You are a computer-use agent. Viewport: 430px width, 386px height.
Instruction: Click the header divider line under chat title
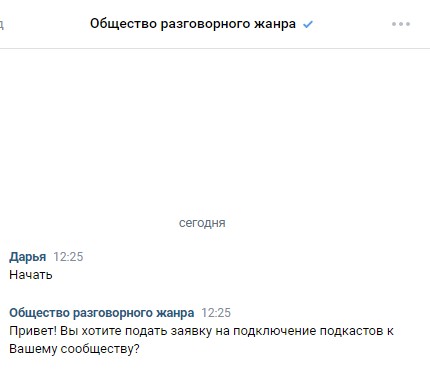pyautogui.click(x=215, y=48)
